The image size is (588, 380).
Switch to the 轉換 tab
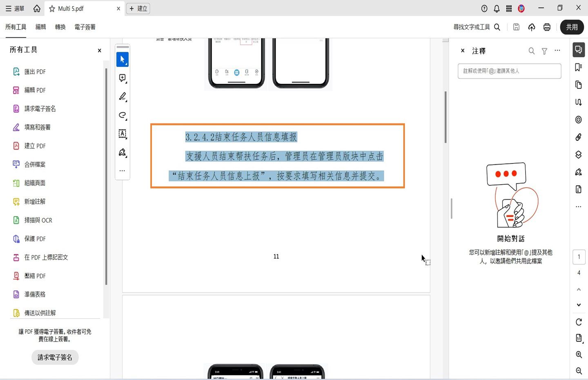(60, 27)
